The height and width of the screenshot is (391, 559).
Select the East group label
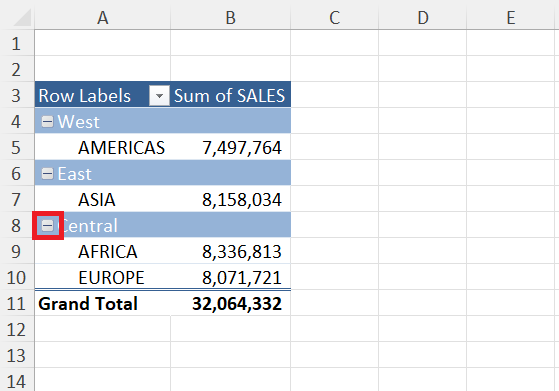coord(75,174)
